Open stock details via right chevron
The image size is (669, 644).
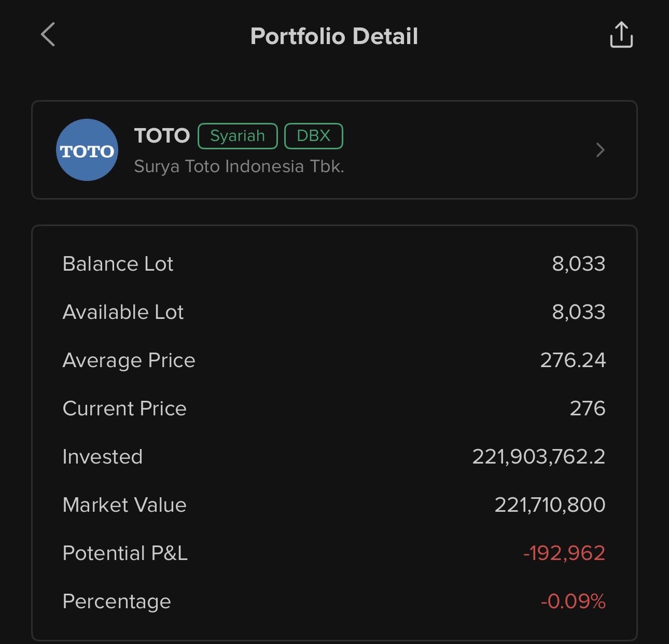click(600, 150)
